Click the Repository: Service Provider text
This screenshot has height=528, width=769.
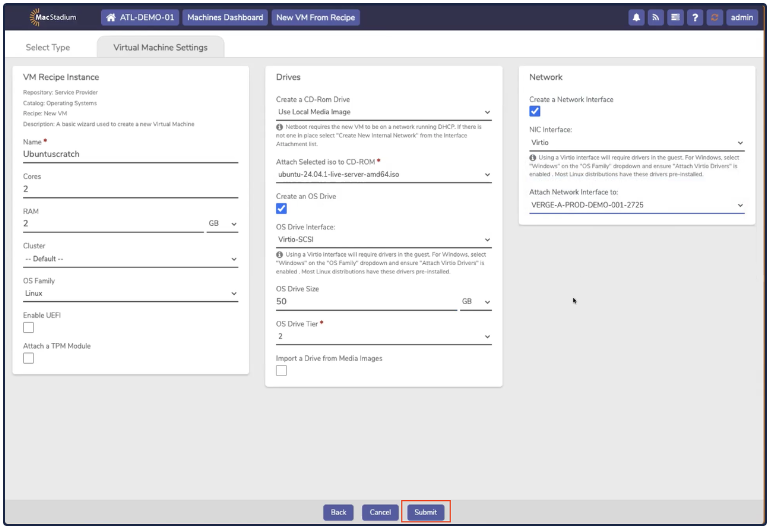(60, 92)
